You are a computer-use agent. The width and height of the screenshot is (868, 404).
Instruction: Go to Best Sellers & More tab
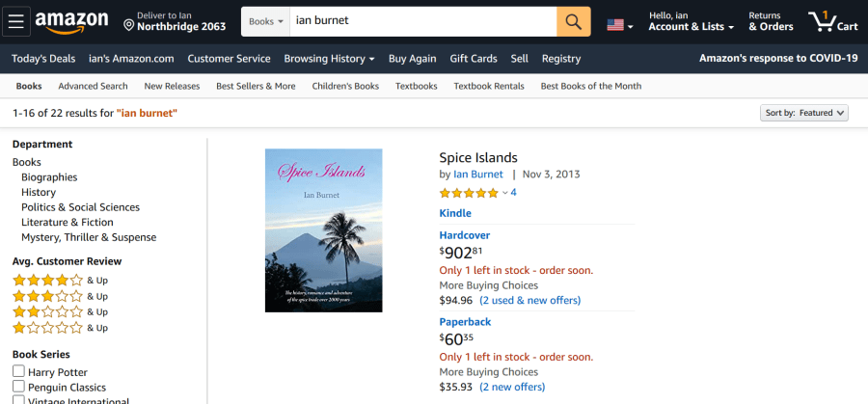(256, 86)
